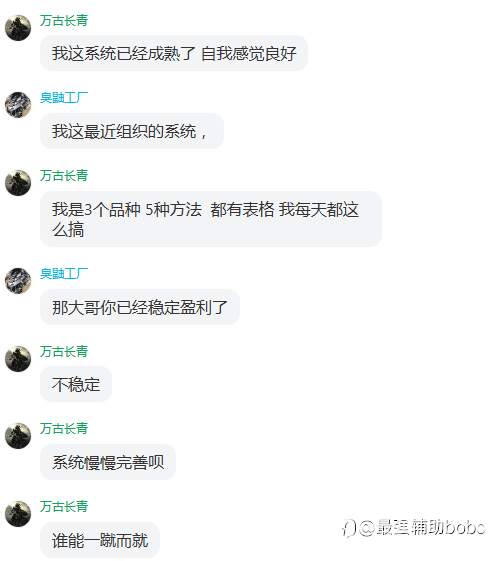Select the message 我这系统已经成熟了 自我感觉良好
Viewport: 492px width, 561px height.
[x=174, y=53]
